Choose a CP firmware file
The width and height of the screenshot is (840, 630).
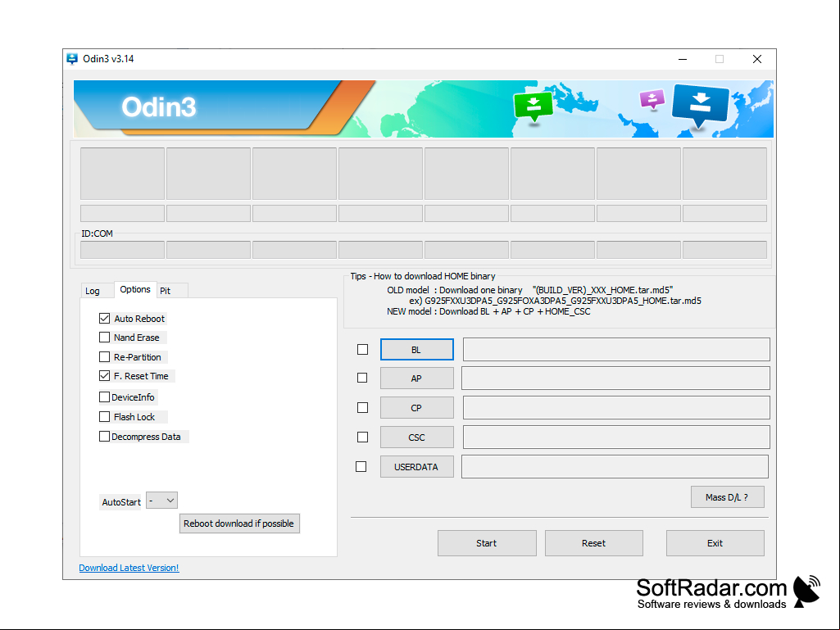point(417,408)
